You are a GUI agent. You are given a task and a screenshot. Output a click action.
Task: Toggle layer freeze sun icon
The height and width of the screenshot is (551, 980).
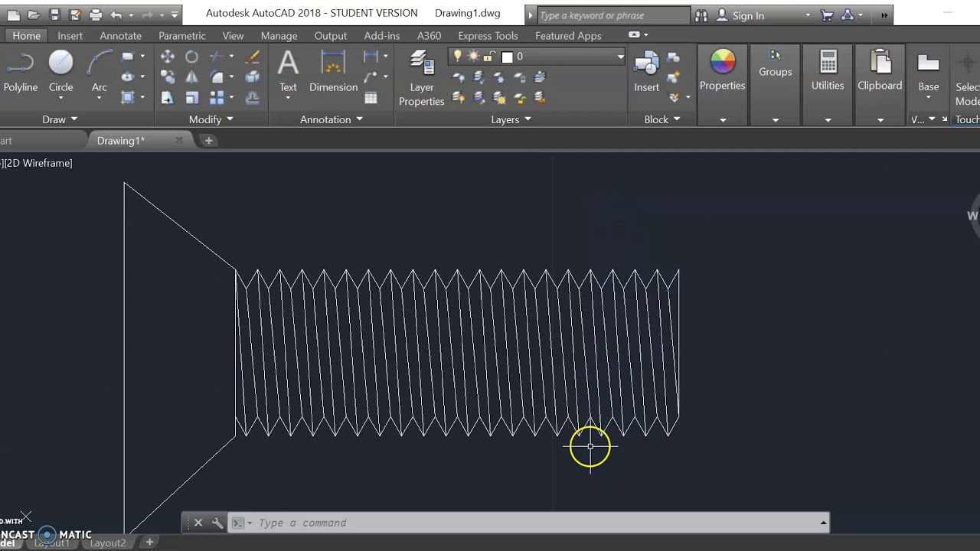[x=473, y=57]
